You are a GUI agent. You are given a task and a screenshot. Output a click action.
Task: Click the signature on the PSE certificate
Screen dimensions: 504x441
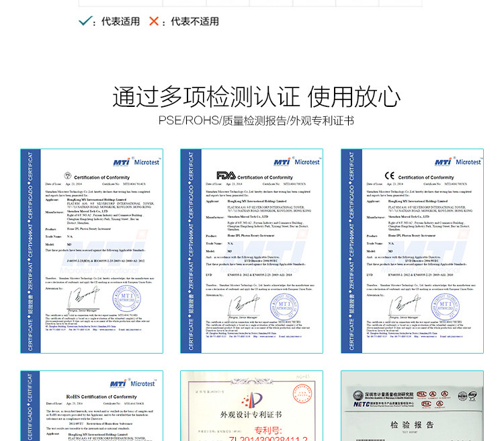click(x=83, y=298)
